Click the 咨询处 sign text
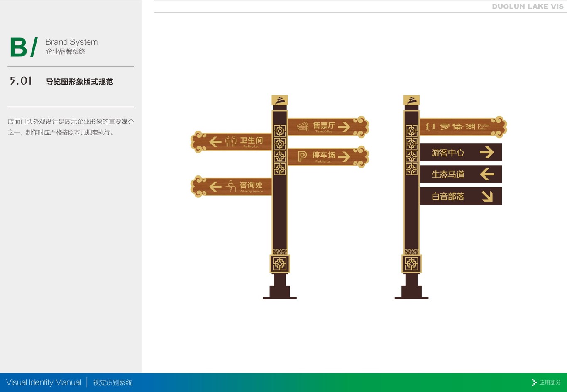 pos(251,185)
